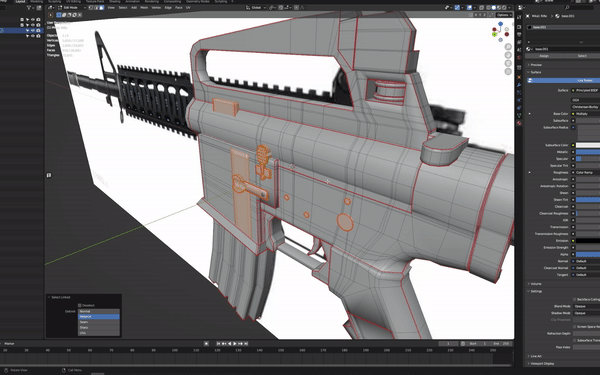Enable Subsurface Translucency checkbox
Viewport: 600px width, 375px height.
[x=574, y=340]
